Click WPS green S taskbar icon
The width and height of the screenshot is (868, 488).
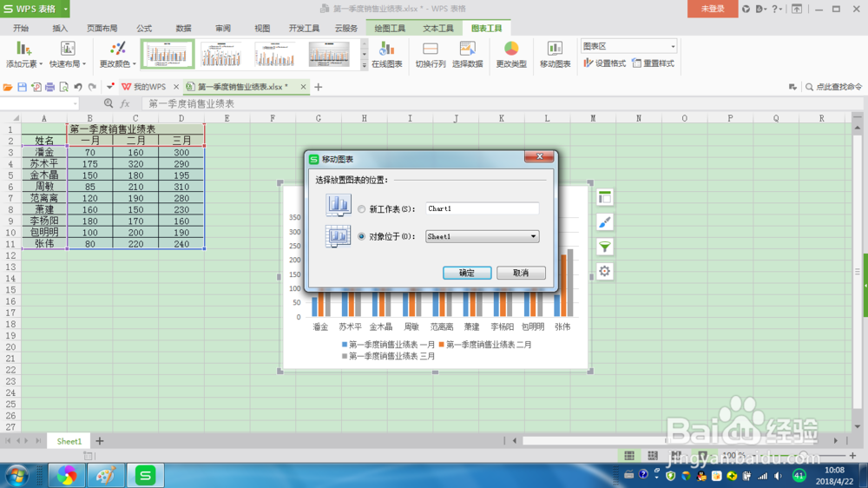145,475
